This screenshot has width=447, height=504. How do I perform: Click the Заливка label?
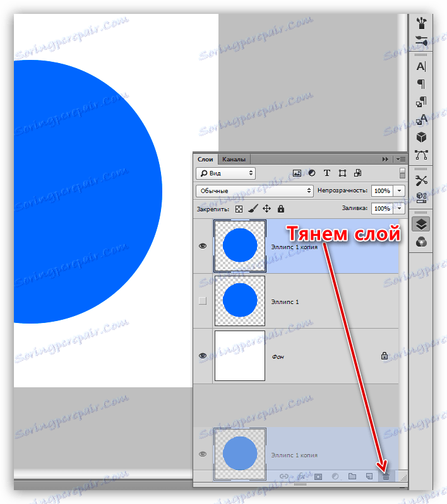pyautogui.click(x=355, y=208)
